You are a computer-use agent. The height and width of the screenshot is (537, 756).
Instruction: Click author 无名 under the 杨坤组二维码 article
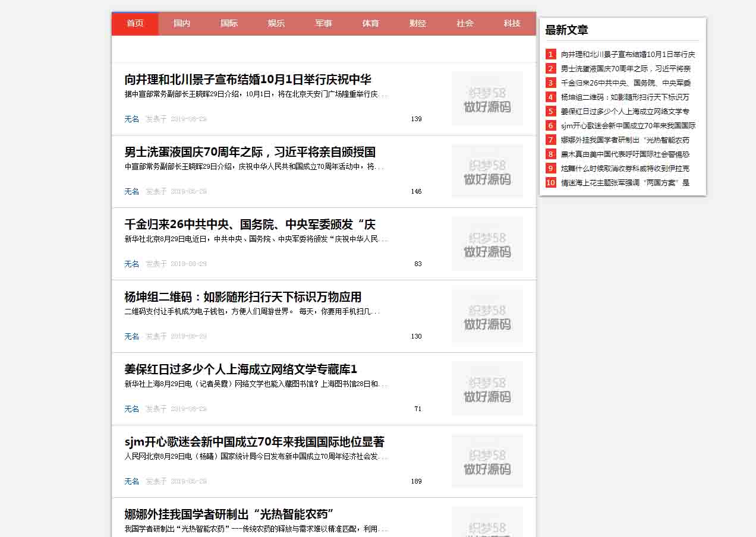point(131,336)
